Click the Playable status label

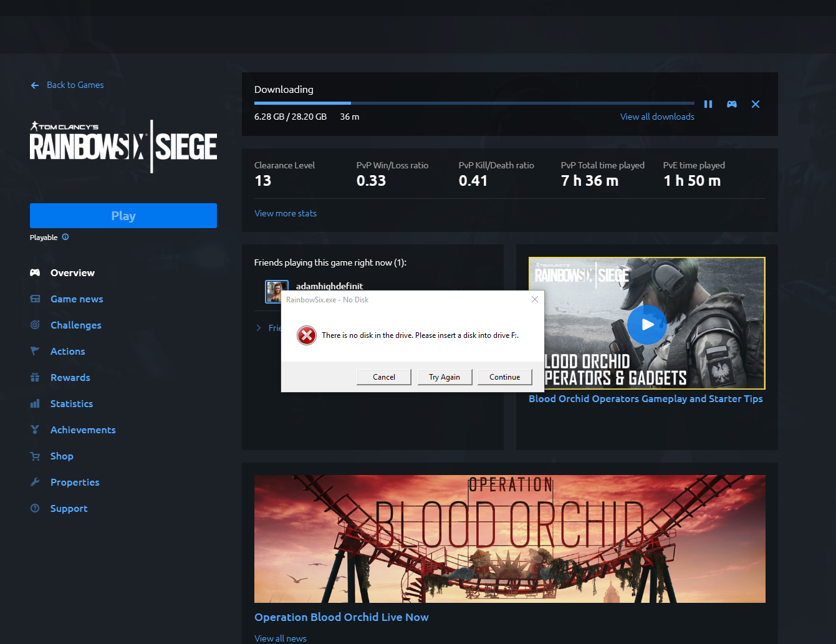click(x=44, y=238)
